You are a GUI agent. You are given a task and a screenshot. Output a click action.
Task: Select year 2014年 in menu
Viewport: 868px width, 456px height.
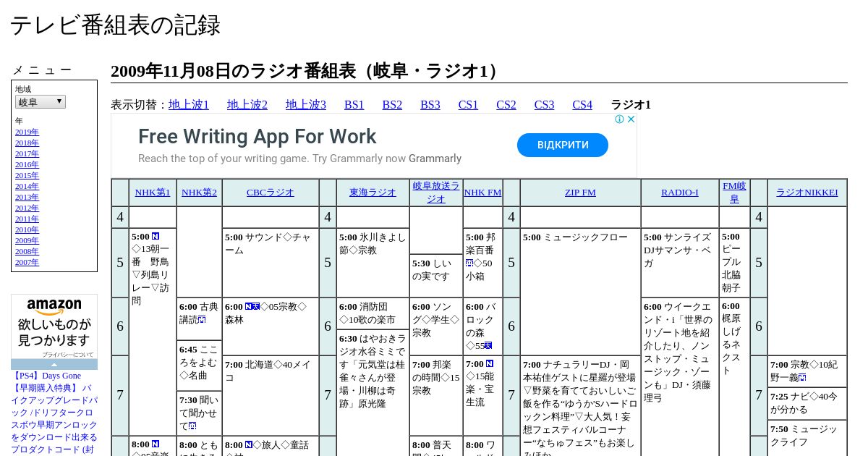point(27,186)
